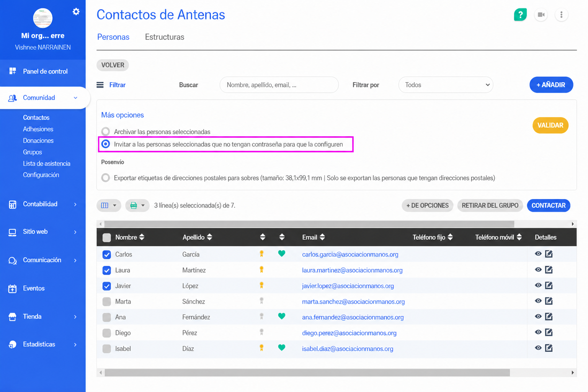Uncheck Javier López's row checkbox
Image resolution: width=588 pixels, height=392 pixels.
[107, 286]
